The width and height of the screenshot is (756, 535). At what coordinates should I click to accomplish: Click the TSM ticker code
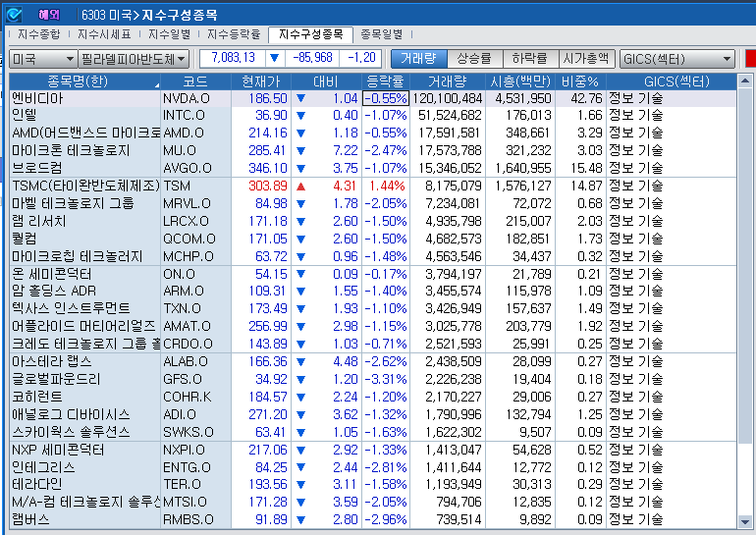click(x=177, y=187)
